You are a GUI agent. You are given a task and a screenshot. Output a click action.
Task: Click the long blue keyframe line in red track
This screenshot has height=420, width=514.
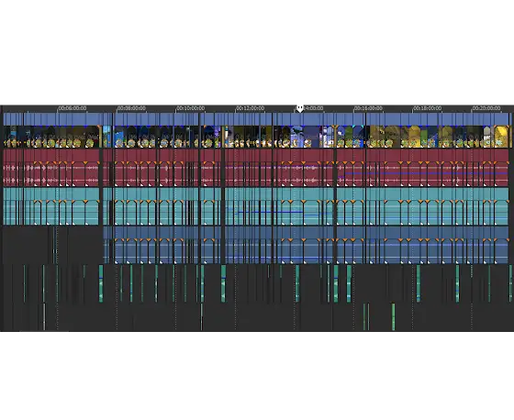pyautogui.click(x=426, y=173)
